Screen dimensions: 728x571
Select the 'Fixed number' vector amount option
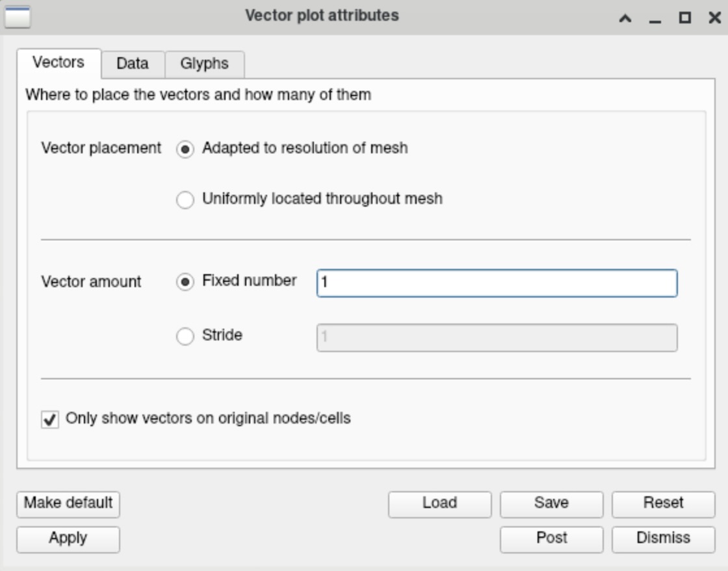[x=187, y=279]
